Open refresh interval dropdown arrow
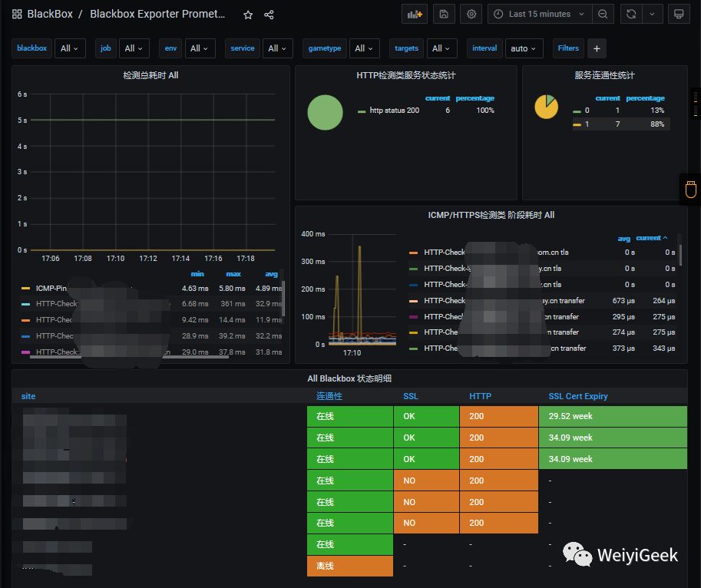The height and width of the screenshot is (588, 701). click(653, 15)
